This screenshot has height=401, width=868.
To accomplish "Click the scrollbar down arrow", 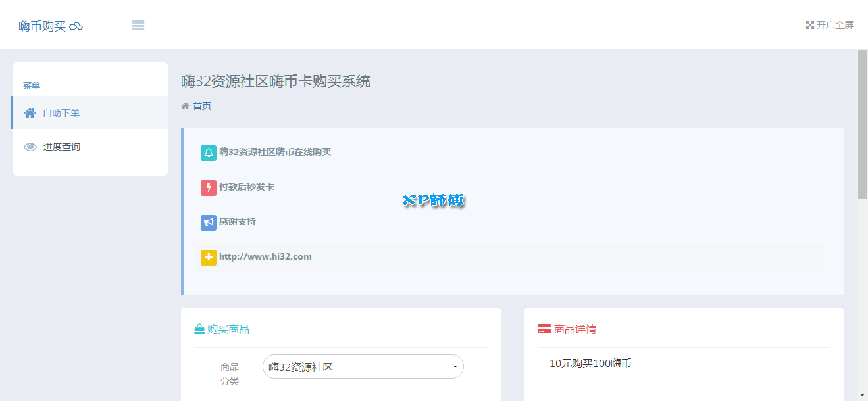I will tap(863, 395).
